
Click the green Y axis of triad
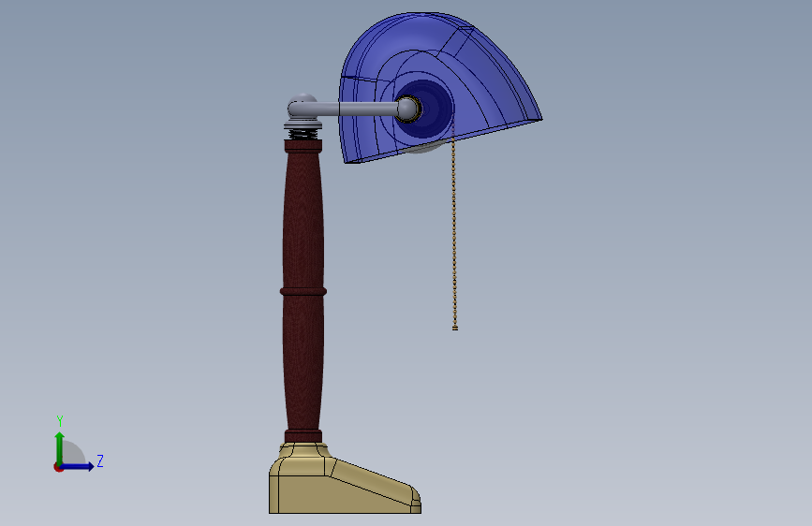60,448
